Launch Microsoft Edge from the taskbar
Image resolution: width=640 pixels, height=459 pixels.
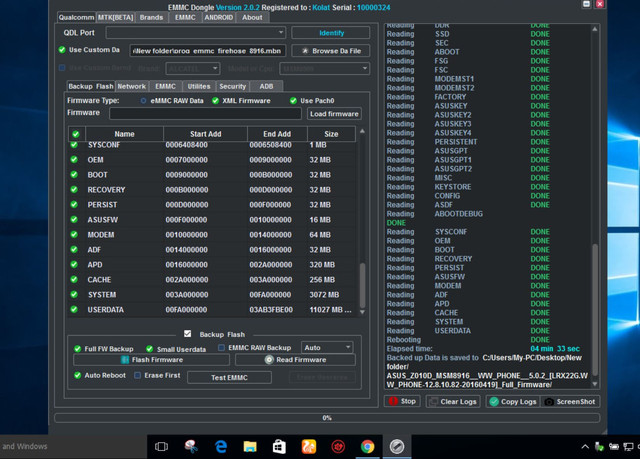[x=221, y=446]
